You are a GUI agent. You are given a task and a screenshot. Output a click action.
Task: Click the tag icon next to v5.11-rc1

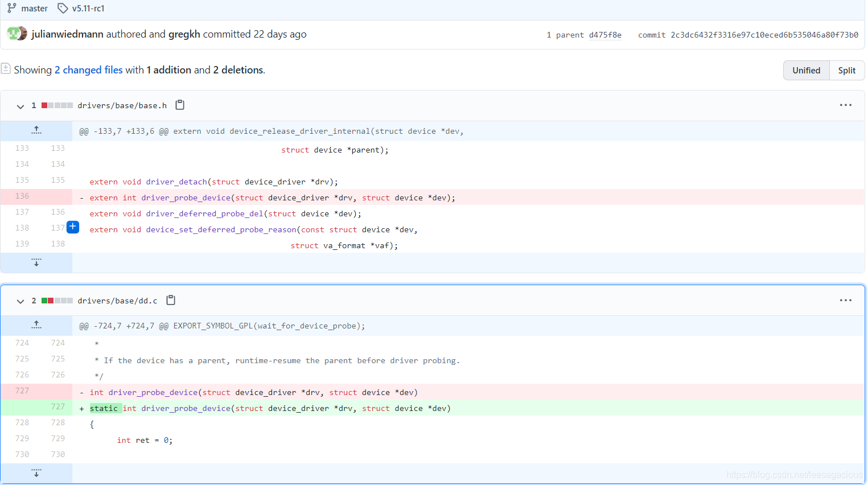[63, 9]
